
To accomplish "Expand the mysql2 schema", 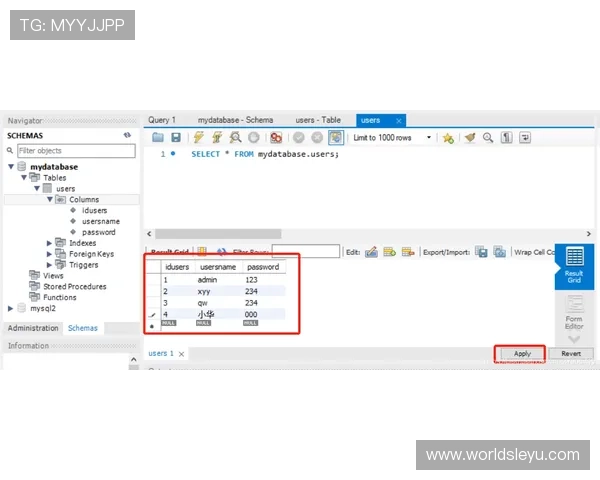I will (11, 309).
